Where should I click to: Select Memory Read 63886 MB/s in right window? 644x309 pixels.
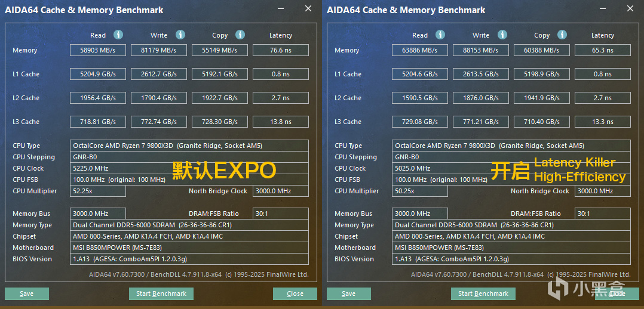420,50
